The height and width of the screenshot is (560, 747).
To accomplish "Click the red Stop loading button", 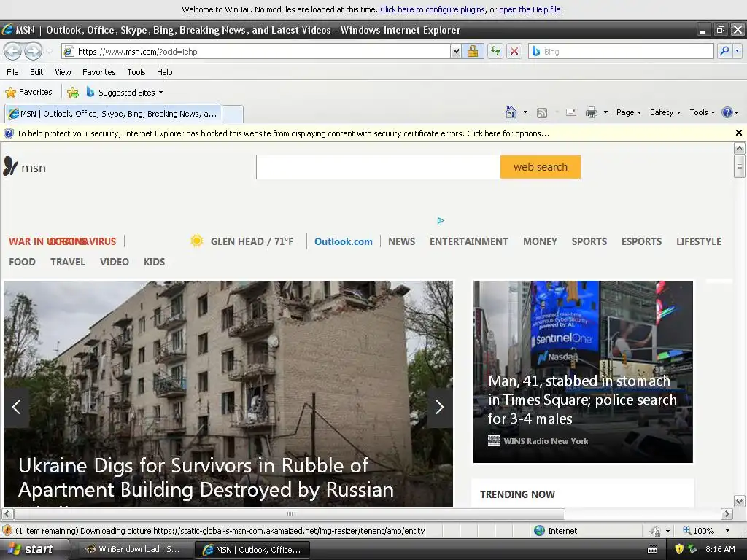I will click(514, 51).
